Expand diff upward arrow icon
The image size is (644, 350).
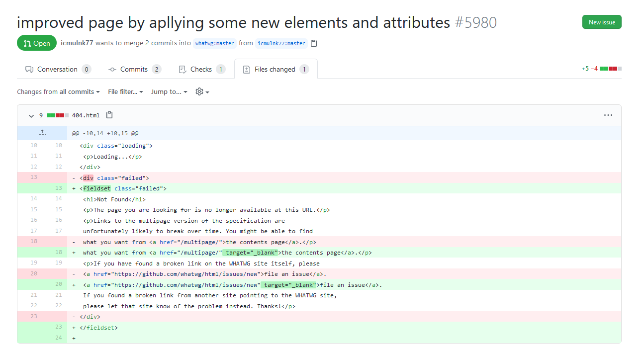42,133
